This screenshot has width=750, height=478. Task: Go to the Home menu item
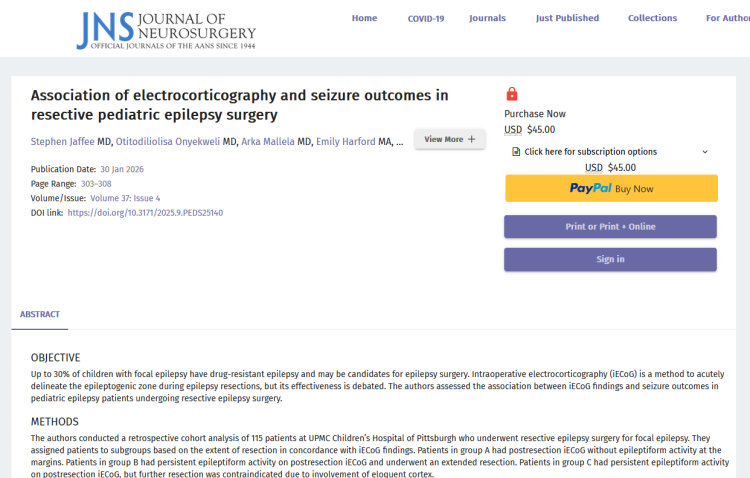coord(364,18)
